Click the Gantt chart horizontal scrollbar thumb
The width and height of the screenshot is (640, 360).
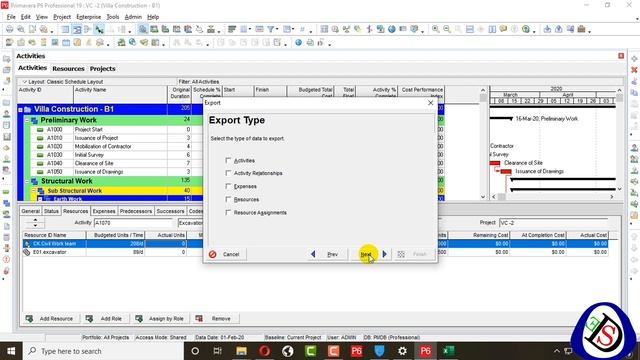click(502, 197)
